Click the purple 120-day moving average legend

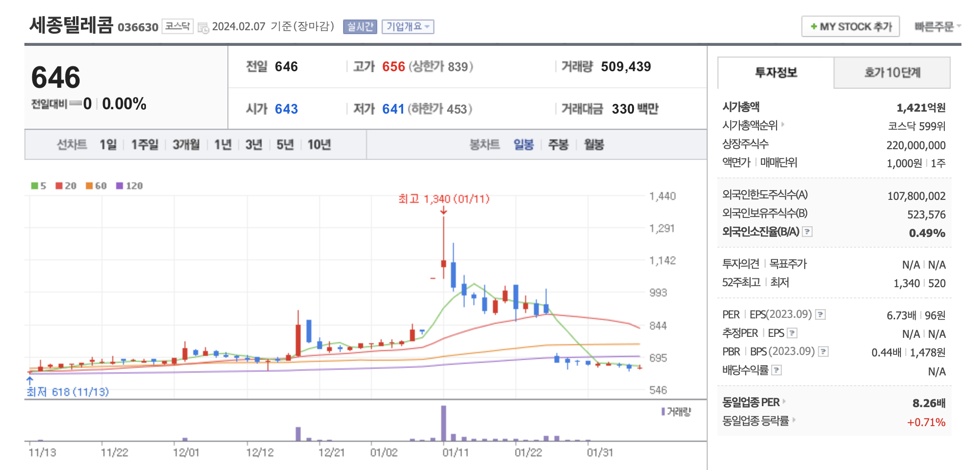[x=129, y=186]
